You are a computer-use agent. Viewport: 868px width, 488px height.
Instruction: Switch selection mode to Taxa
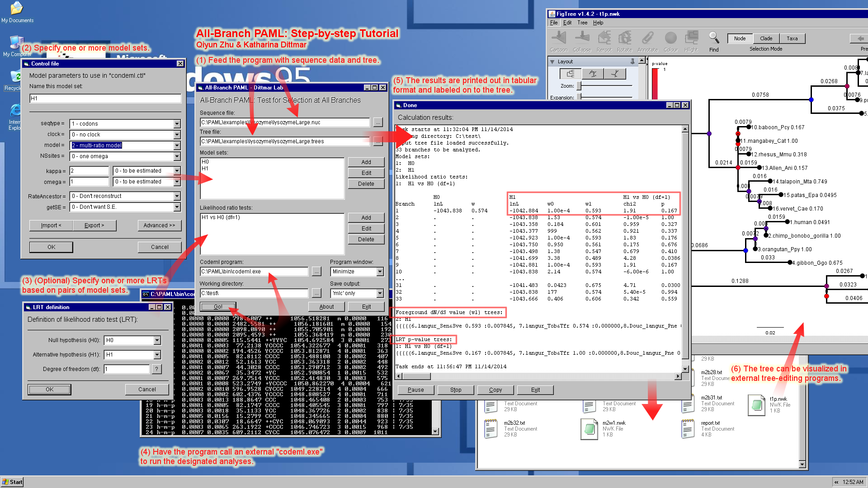coord(792,38)
